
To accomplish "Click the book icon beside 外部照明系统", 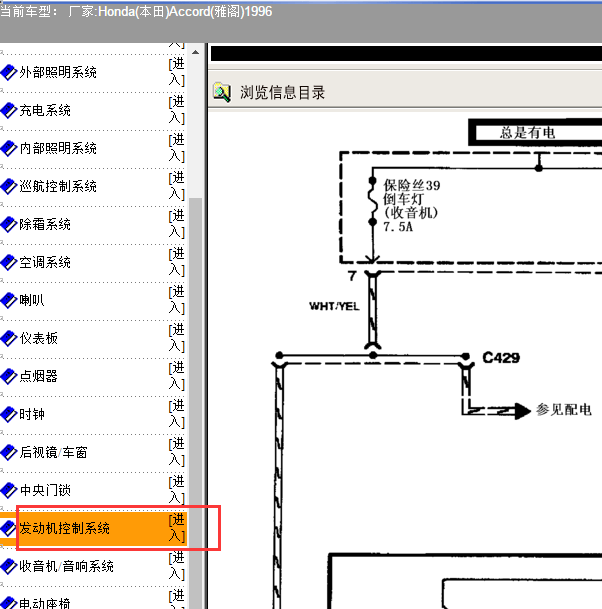I will 9,73.
